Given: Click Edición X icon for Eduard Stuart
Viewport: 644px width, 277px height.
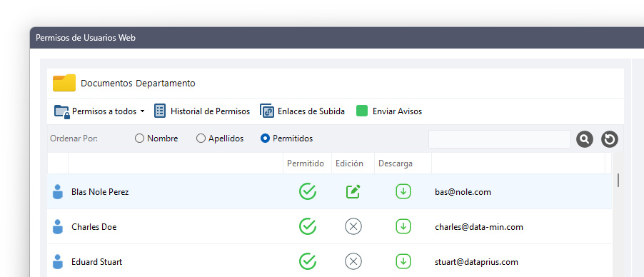Looking at the screenshot, I should click(353, 261).
